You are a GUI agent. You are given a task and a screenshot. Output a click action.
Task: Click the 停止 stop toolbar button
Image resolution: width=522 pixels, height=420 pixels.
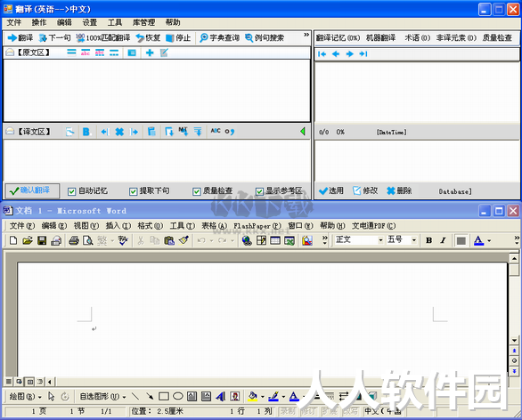178,38
